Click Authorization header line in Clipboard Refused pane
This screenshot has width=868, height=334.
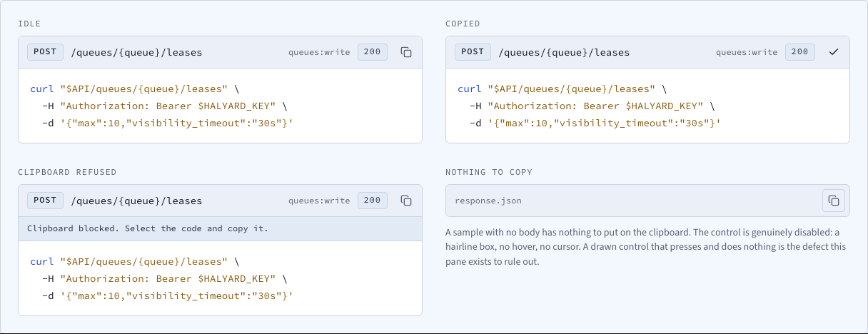[x=166, y=279]
